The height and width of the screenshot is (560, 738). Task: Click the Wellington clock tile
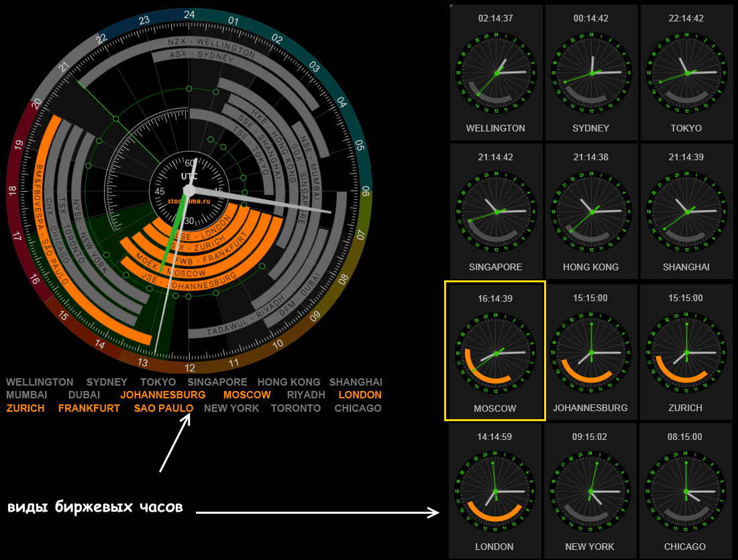click(496, 72)
